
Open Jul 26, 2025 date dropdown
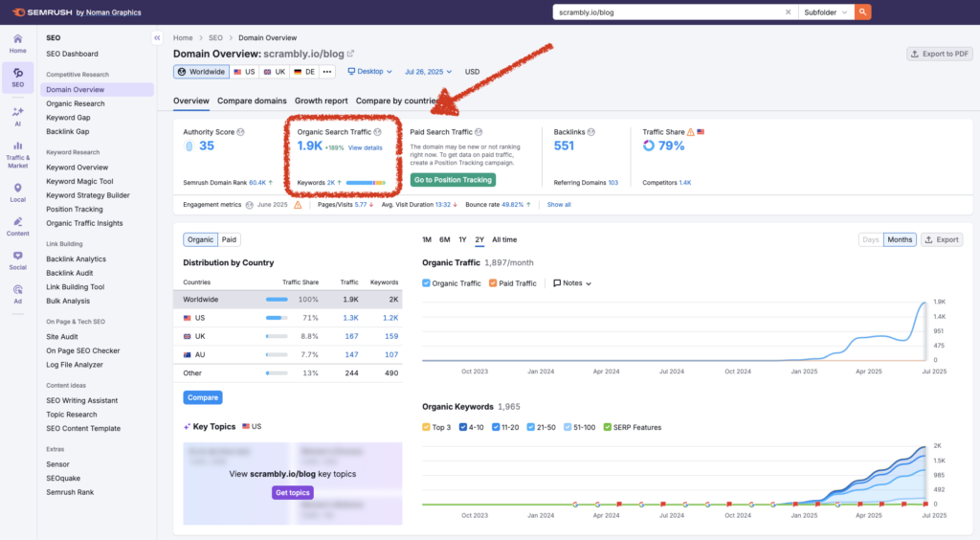tap(428, 72)
